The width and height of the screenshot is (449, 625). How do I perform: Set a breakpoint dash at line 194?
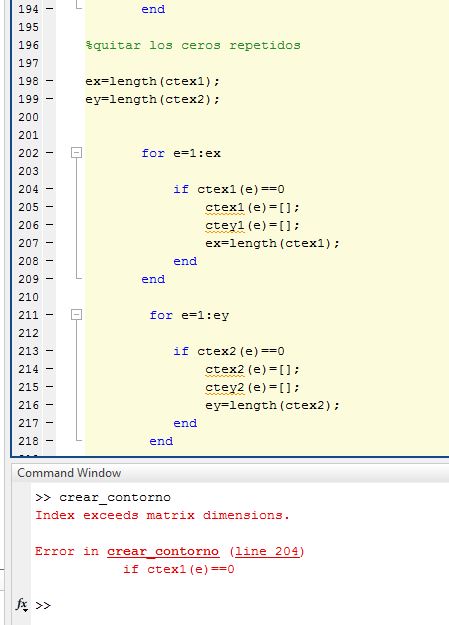tap(49, 8)
